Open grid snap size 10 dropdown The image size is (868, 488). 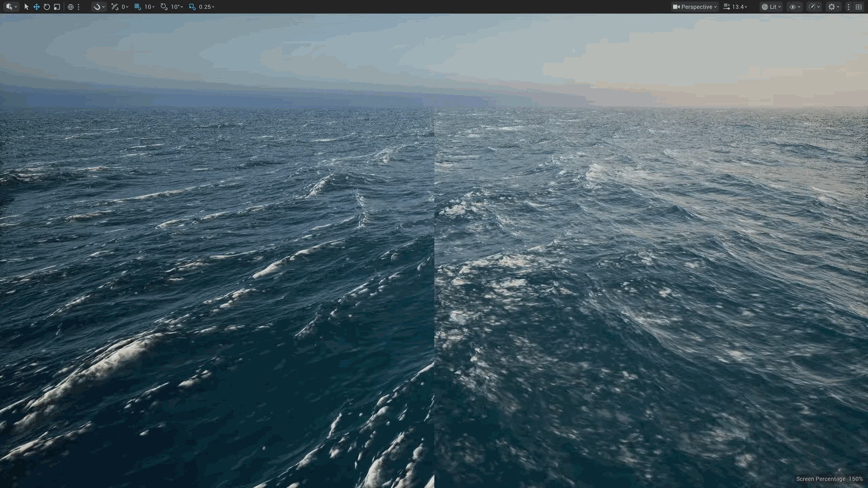pyautogui.click(x=149, y=7)
